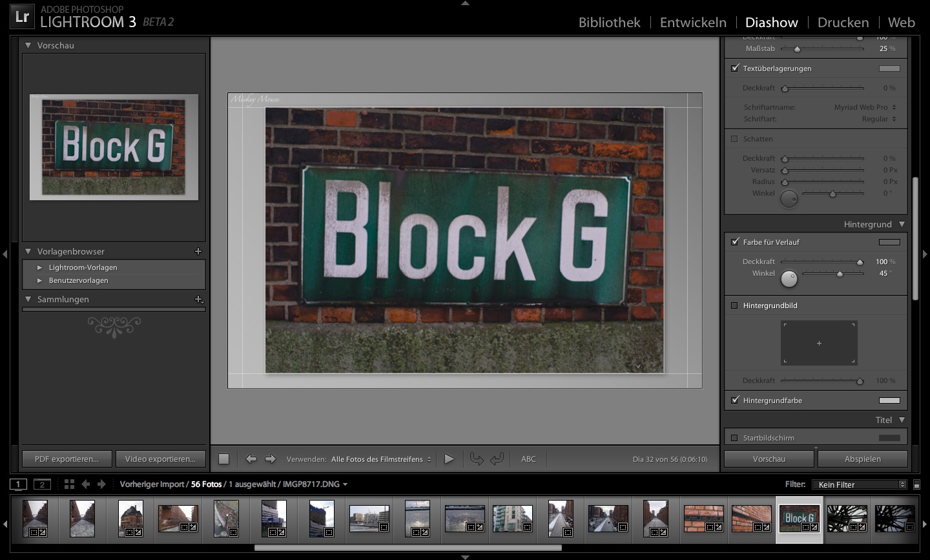The width and height of the screenshot is (930, 560).
Task: Switch to the Bibliothek module
Action: 609,22
